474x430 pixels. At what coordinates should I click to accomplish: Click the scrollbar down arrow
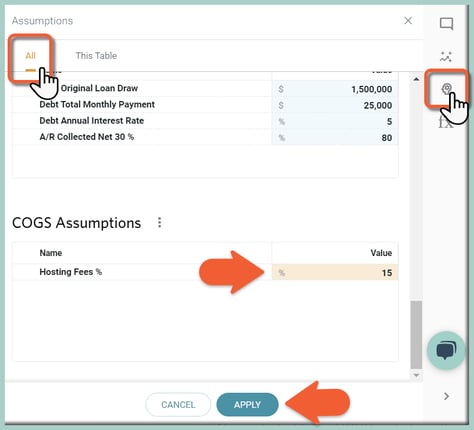point(416,375)
